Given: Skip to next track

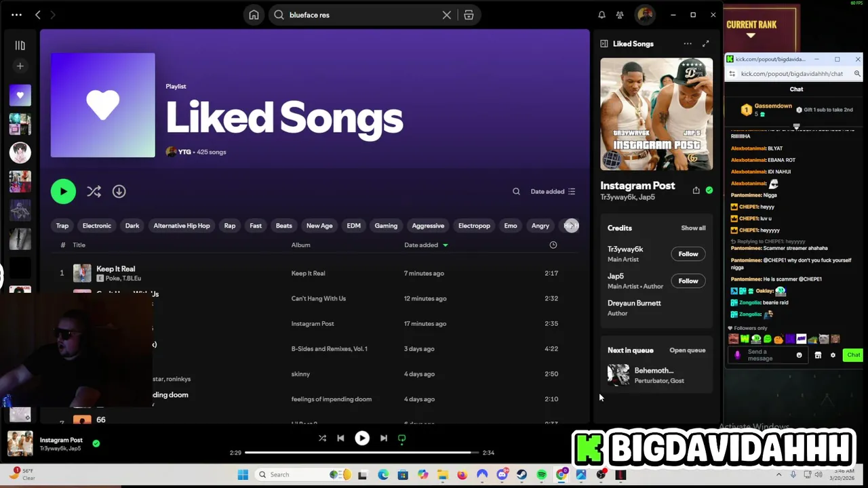Looking at the screenshot, I should click(384, 438).
